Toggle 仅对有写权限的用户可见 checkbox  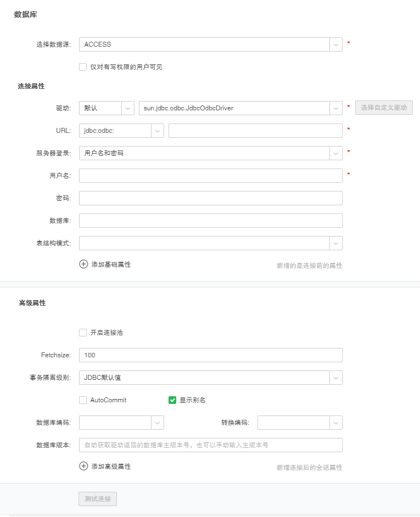pyautogui.click(x=83, y=68)
